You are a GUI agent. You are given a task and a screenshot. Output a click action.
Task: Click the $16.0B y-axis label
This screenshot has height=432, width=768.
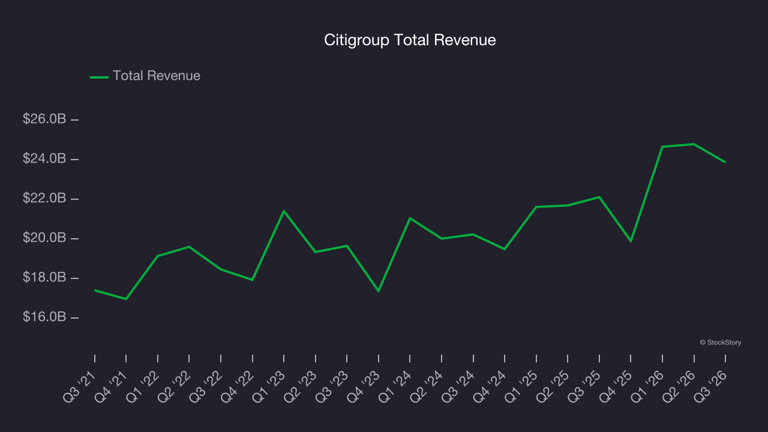coord(44,317)
